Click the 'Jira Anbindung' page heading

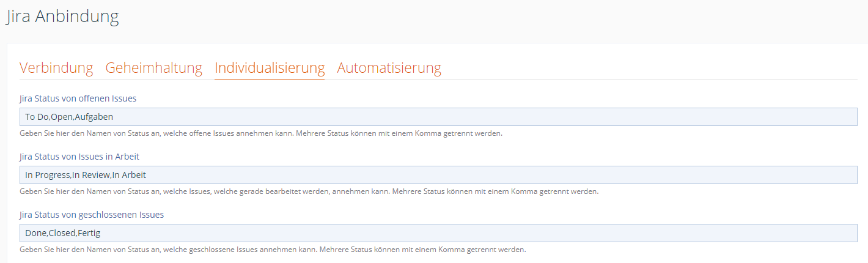coord(62,17)
